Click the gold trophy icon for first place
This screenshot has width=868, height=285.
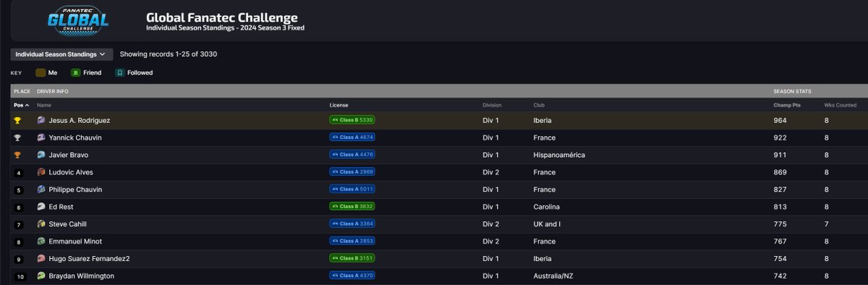(18, 120)
